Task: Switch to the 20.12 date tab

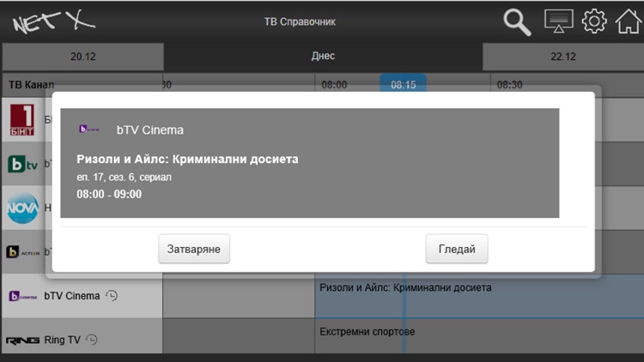Action: pyautogui.click(x=83, y=57)
